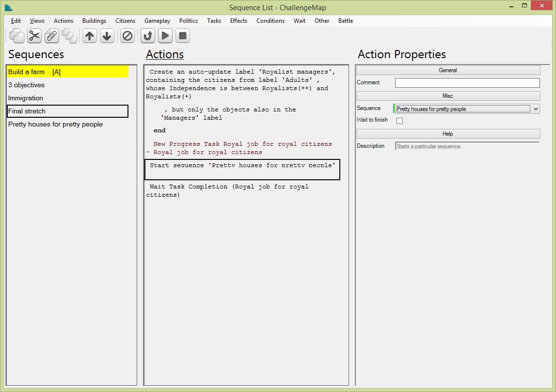Click the Duplicate multiple-pages icon
The height and width of the screenshot is (392, 556).
69,36
